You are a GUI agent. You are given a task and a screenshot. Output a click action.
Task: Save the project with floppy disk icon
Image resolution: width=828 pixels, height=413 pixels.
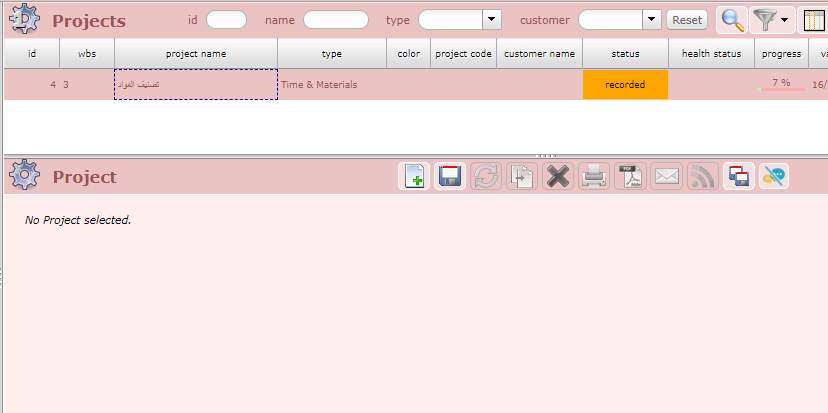tap(450, 177)
